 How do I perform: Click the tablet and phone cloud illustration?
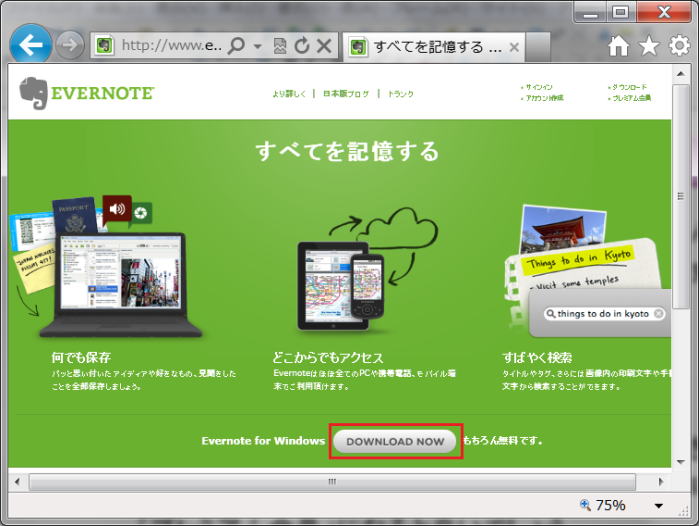pyautogui.click(x=368, y=270)
